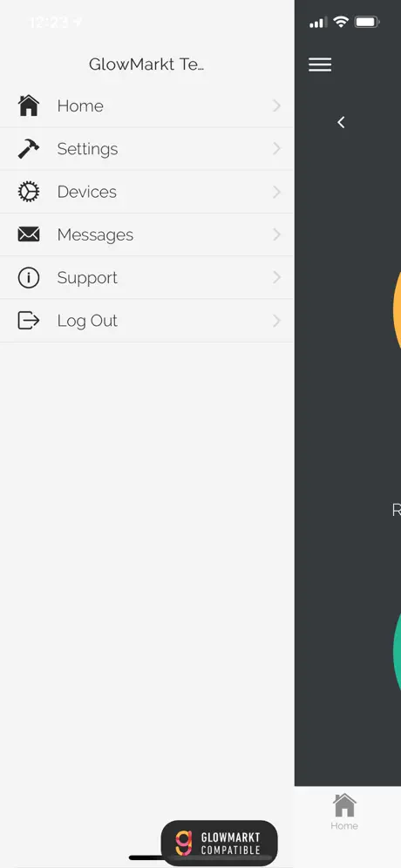Click the gear icon beside Devices
Viewport: 401px width, 868px height.
pos(29,192)
